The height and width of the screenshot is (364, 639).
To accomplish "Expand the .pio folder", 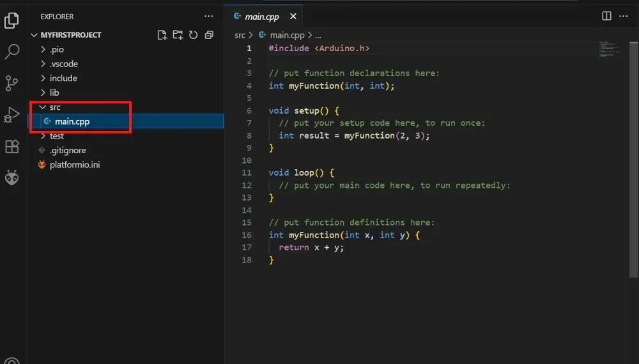I will coord(56,50).
